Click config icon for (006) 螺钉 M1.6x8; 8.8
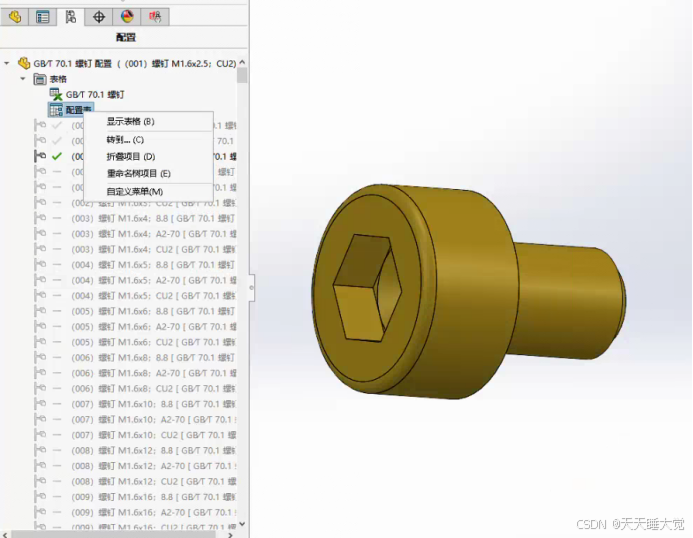 coord(40,358)
